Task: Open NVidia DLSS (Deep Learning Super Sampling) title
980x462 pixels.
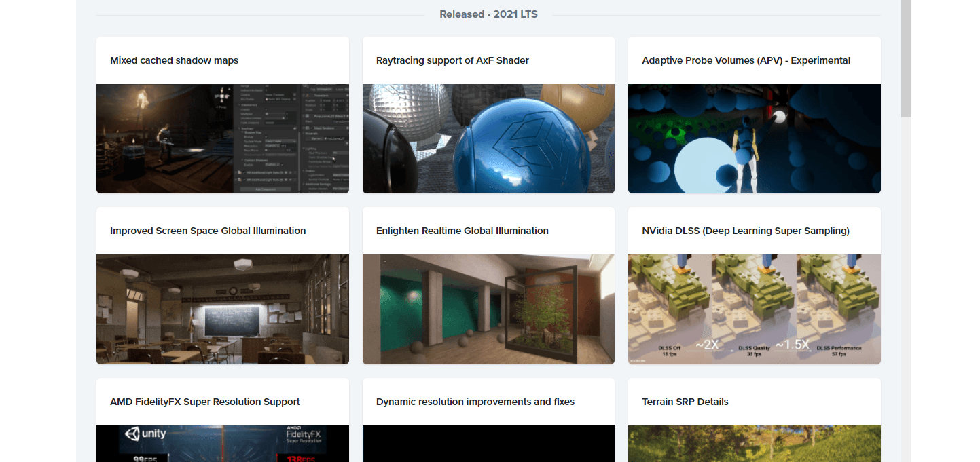Action: [746, 231]
